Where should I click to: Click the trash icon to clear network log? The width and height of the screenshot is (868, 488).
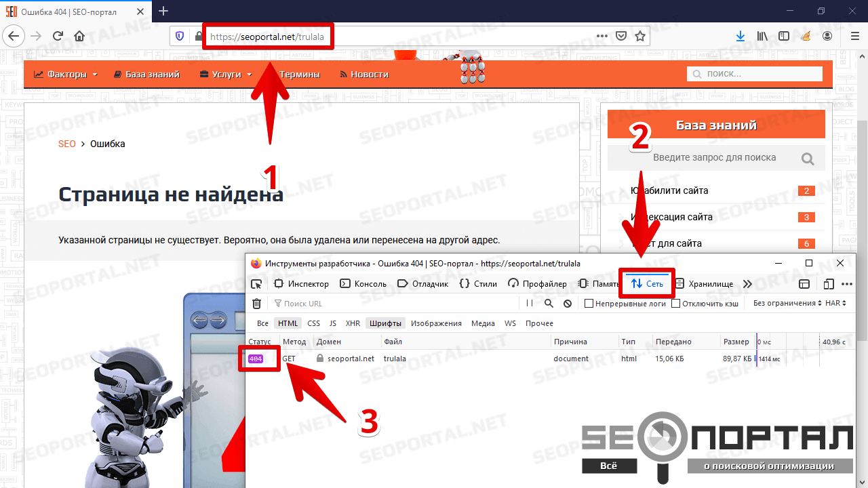click(x=256, y=304)
